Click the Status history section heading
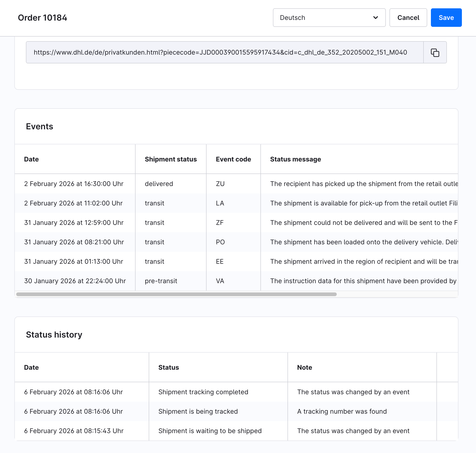 [x=54, y=335]
